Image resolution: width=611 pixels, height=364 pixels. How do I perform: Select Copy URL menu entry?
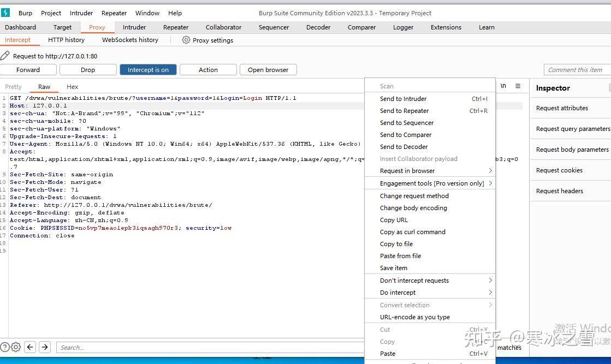(x=430, y=220)
